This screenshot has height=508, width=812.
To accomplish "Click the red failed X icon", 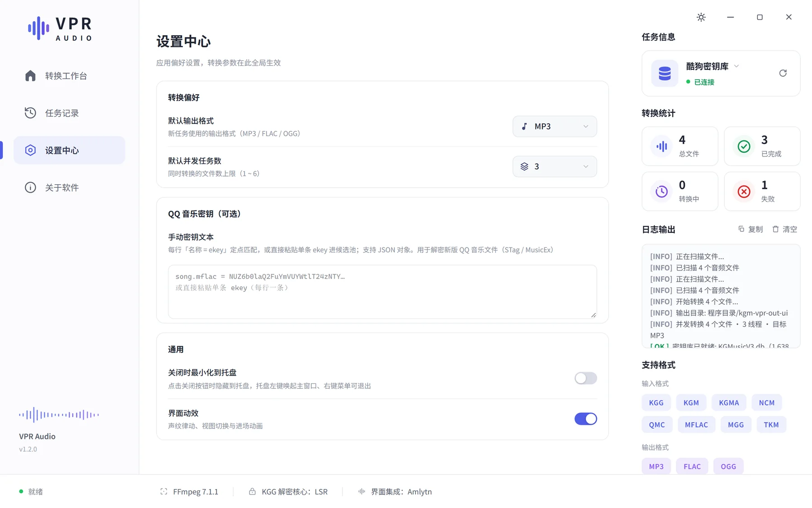I will 744,191.
